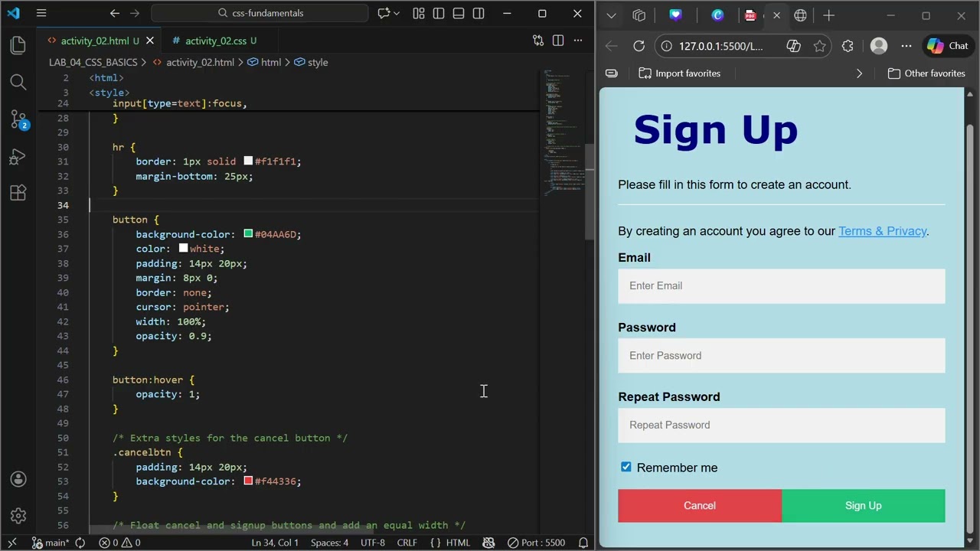This screenshot has width=980, height=551.
Task: Open the Manage gear in VS Code
Action: [18, 516]
